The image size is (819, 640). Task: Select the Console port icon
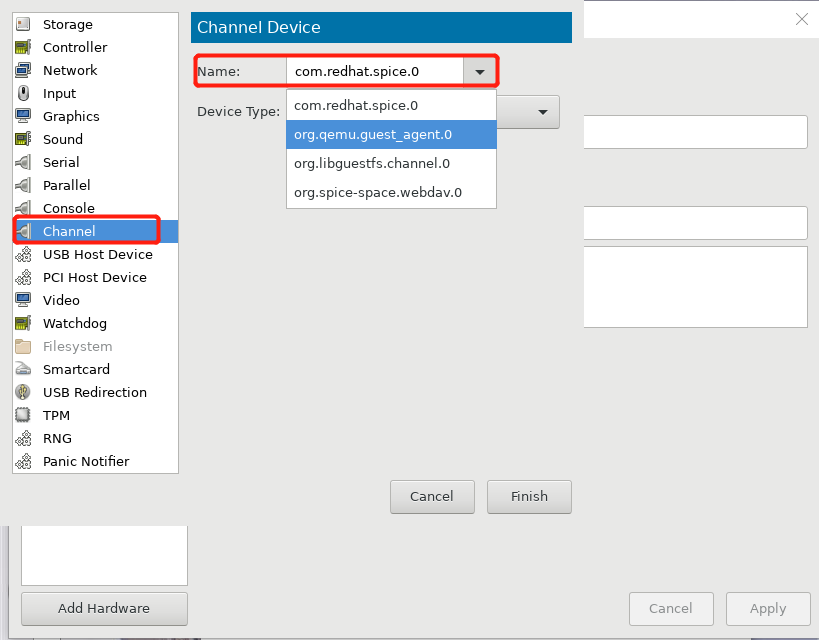23,208
